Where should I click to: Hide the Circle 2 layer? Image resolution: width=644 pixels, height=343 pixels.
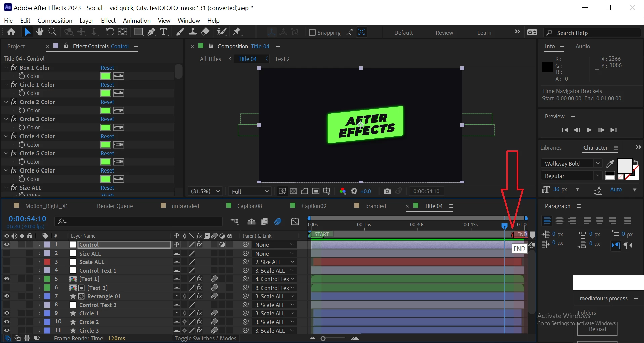pos(7,322)
